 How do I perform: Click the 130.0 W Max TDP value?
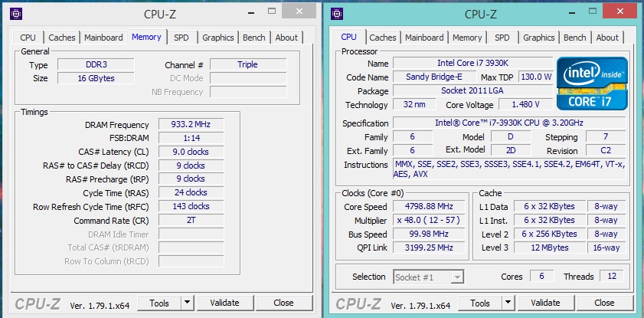(535, 77)
